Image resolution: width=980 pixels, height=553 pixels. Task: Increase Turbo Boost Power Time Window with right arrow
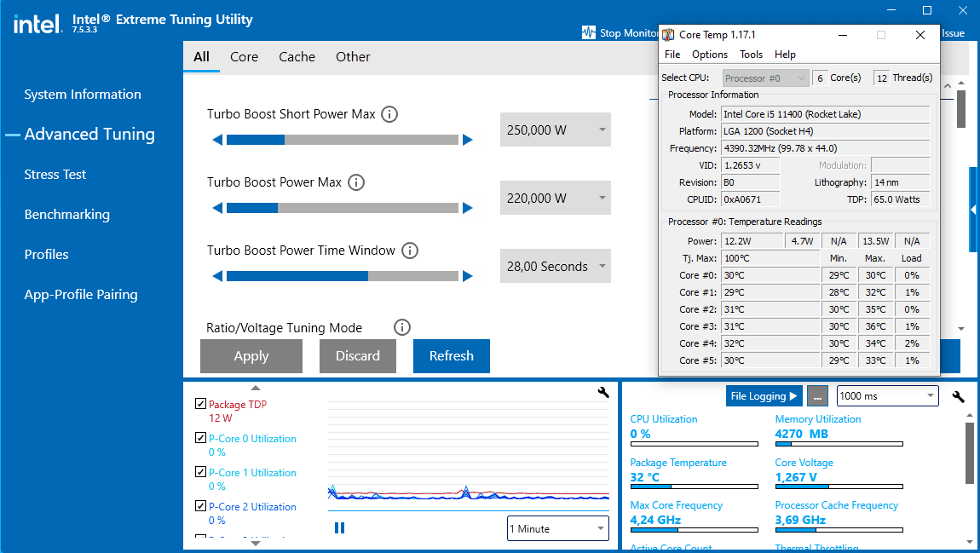468,276
